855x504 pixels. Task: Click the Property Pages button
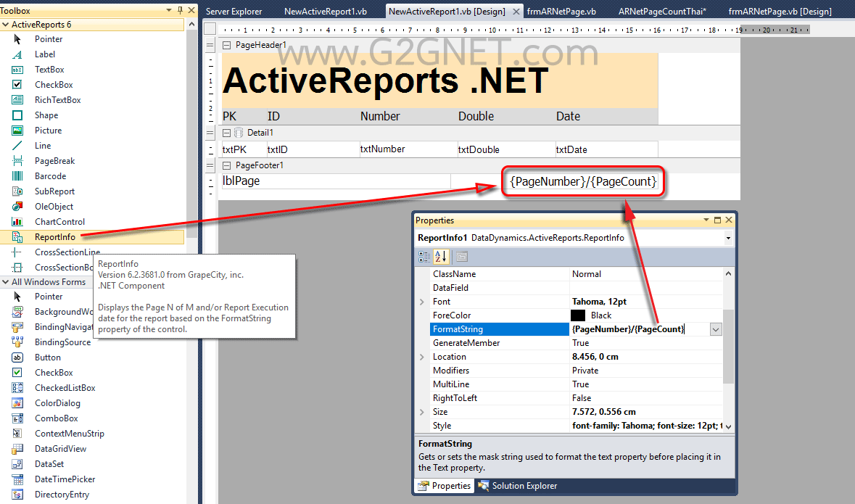pyautogui.click(x=461, y=257)
